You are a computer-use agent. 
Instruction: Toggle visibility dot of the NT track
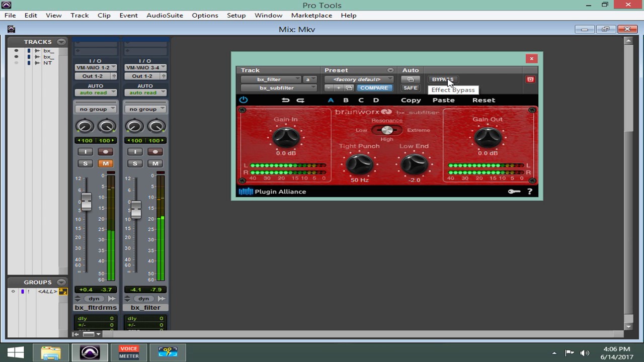tap(16, 63)
